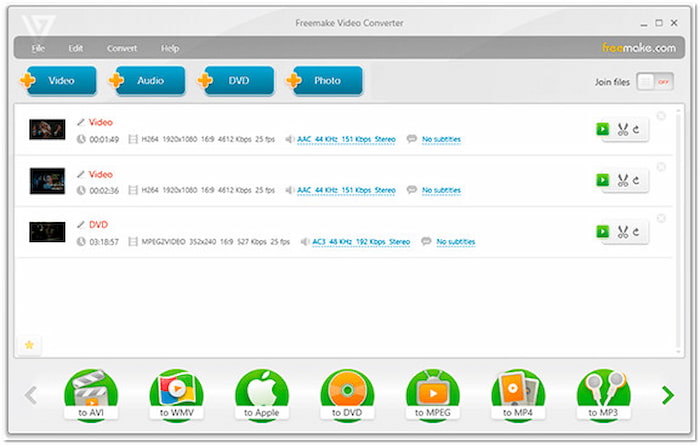Rotate the 00:02:36 video
The height and width of the screenshot is (445, 700).
pos(636,180)
